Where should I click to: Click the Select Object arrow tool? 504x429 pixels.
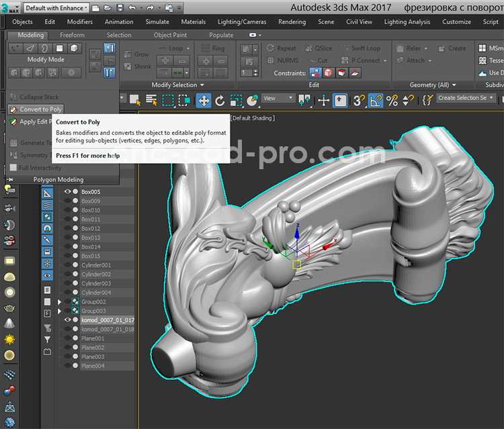click(x=135, y=100)
